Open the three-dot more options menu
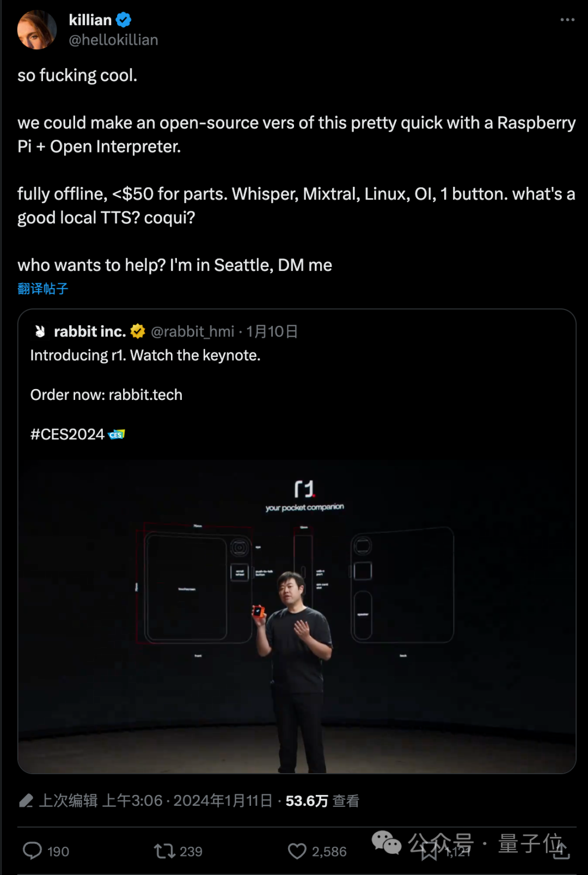The width and height of the screenshot is (588, 875). pyautogui.click(x=567, y=20)
